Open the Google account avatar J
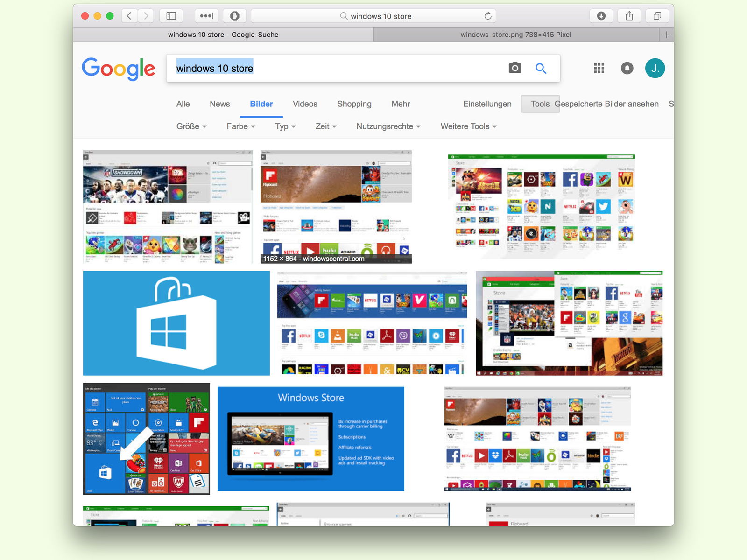This screenshot has width=747, height=560. pos(655,68)
